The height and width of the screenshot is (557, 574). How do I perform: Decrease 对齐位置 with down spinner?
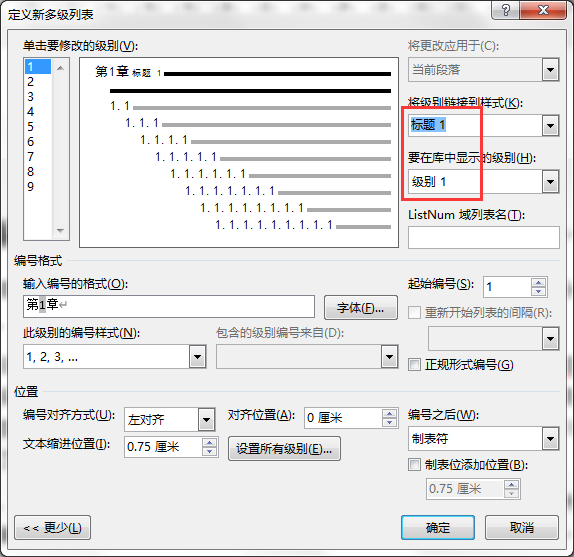[x=389, y=422]
